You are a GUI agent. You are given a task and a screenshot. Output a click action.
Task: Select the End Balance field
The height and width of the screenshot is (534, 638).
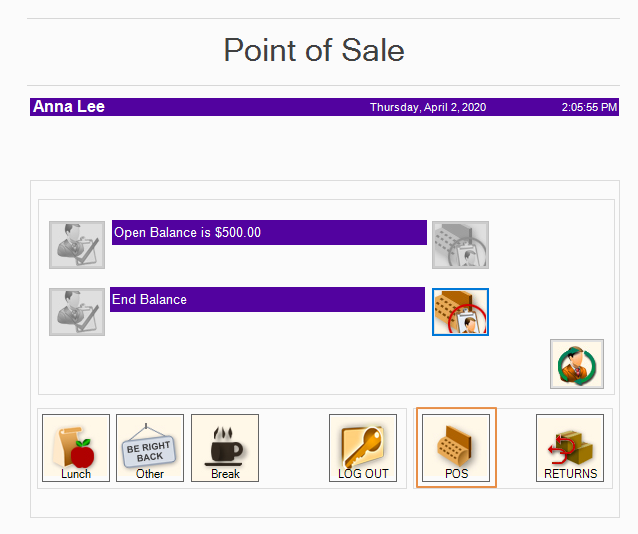(268, 300)
